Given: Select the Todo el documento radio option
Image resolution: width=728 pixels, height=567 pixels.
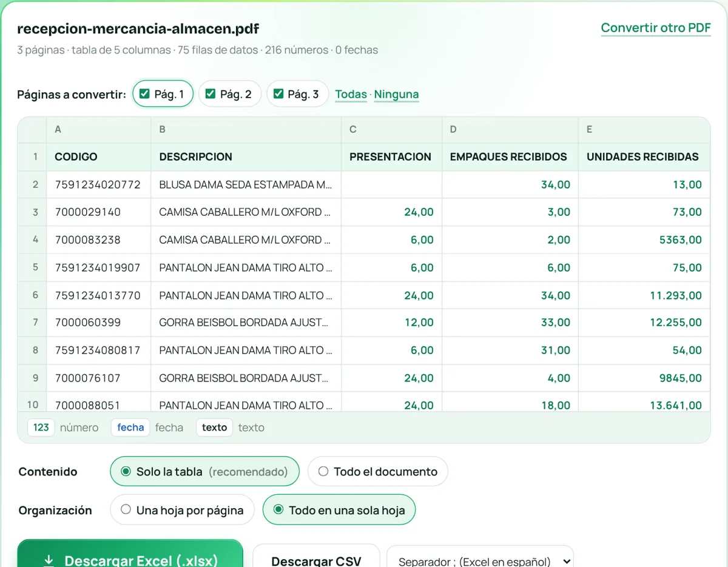Looking at the screenshot, I should (377, 471).
